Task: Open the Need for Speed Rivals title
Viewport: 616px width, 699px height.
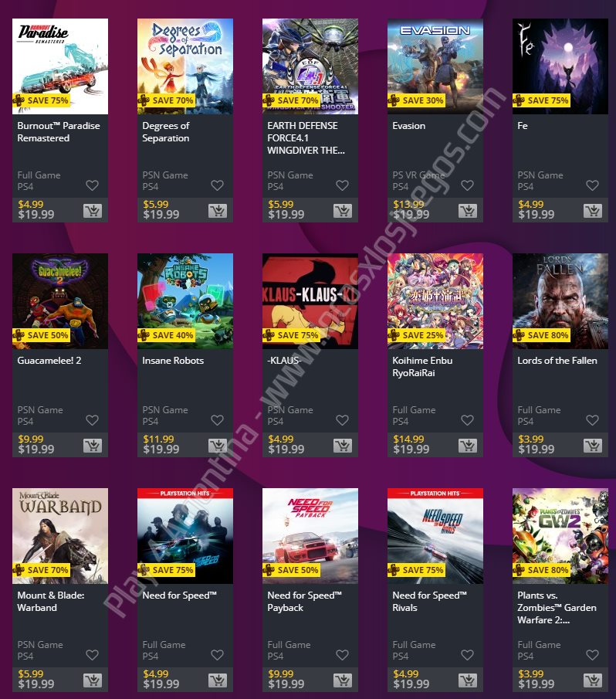Action: (429, 602)
